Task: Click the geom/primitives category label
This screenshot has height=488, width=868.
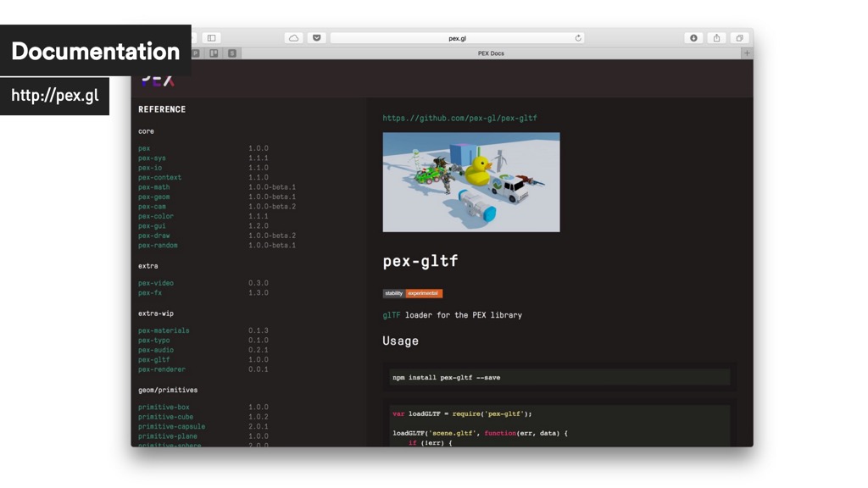Action: pos(168,390)
